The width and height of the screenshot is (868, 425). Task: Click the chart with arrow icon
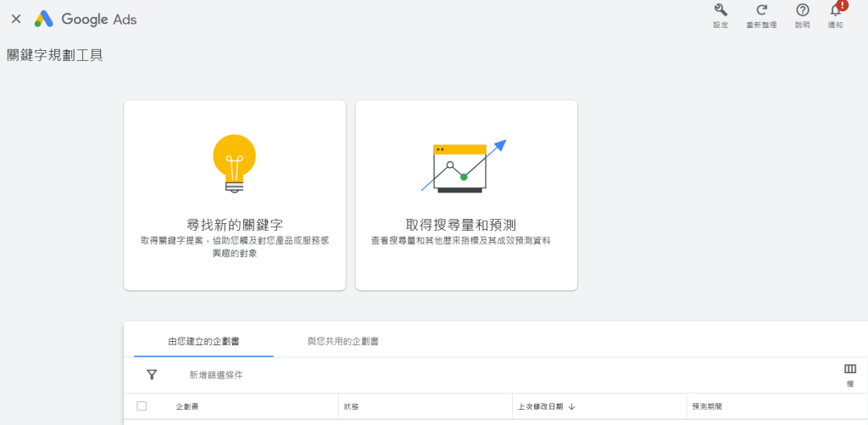click(x=464, y=166)
